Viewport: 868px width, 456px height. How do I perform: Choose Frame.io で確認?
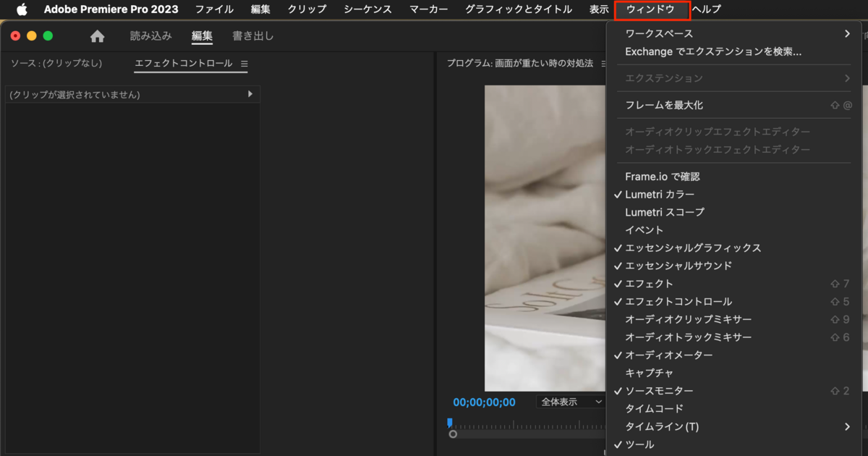click(x=734, y=177)
